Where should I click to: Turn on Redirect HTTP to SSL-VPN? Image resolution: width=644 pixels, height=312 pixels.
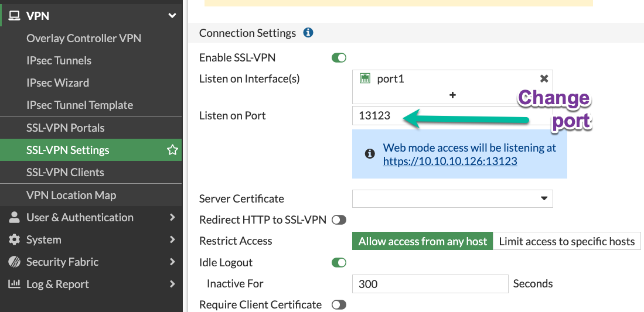tap(339, 220)
